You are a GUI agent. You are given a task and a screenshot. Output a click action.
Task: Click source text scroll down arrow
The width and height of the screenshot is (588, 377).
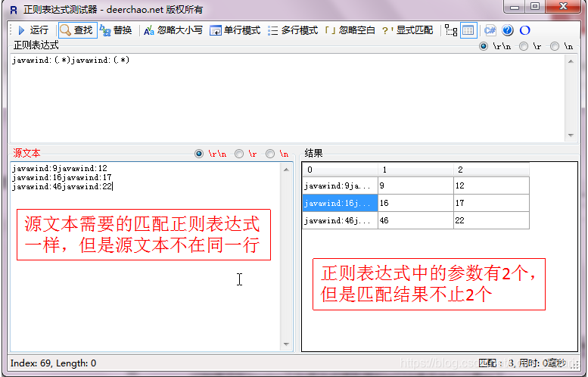pos(287,344)
